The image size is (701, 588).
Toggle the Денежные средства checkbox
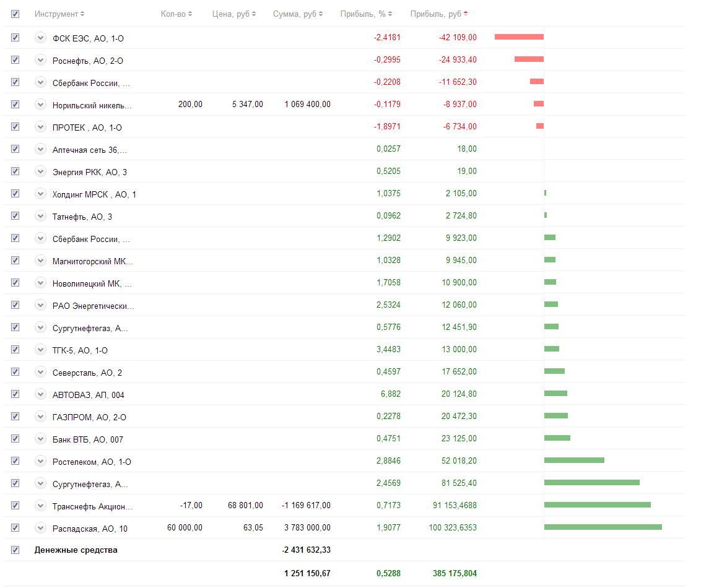click(x=15, y=550)
